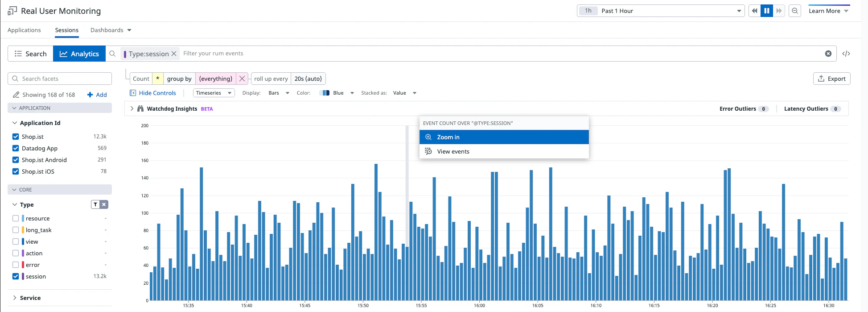868x312 pixels.
Task: Click the rewind time range icon
Action: pyautogui.click(x=754, y=11)
